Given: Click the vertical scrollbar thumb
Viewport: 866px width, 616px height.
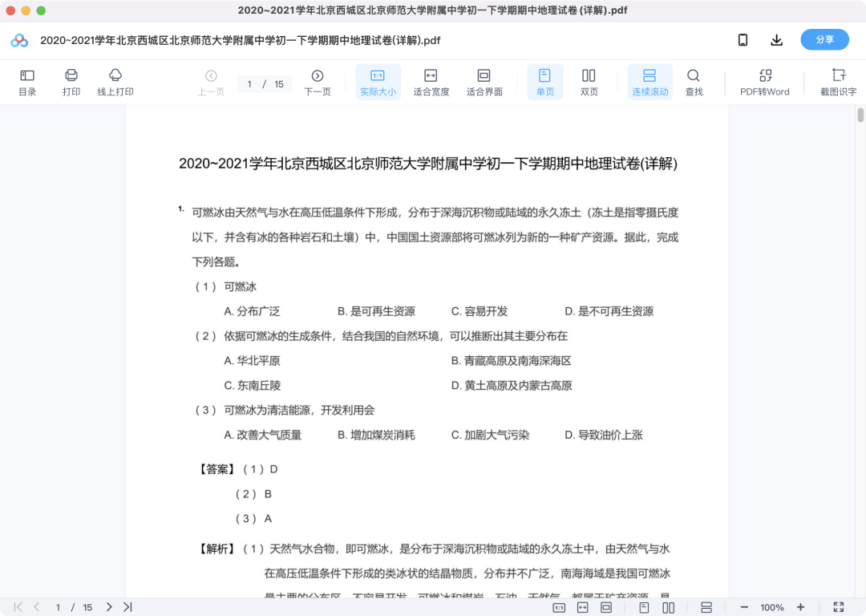Looking at the screenshot, I should point(860,115).
